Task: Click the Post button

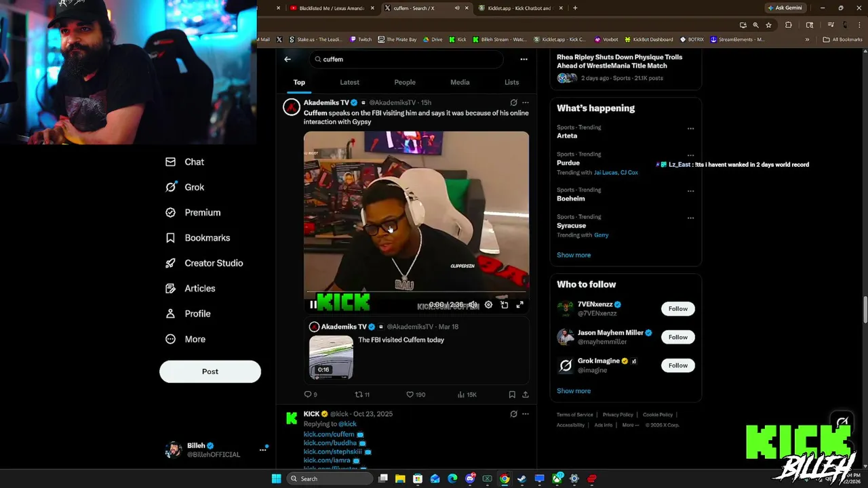Action: (x=210, y=371)
